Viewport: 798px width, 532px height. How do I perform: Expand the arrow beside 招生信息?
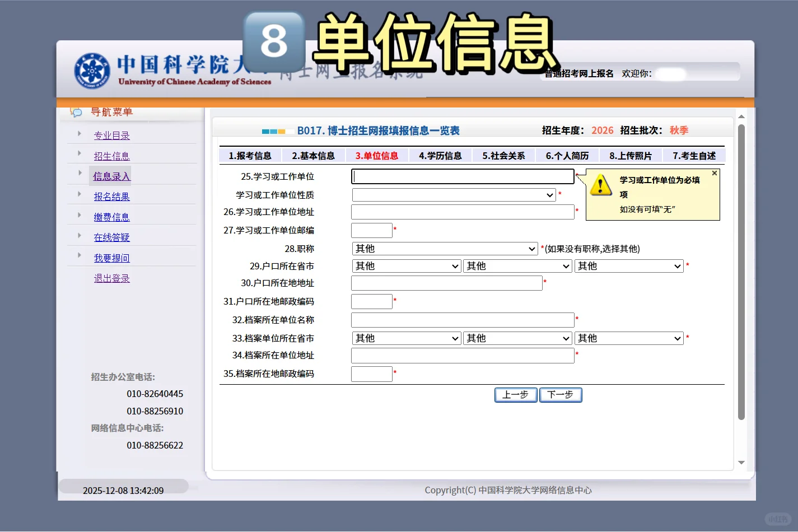[79, 153]
